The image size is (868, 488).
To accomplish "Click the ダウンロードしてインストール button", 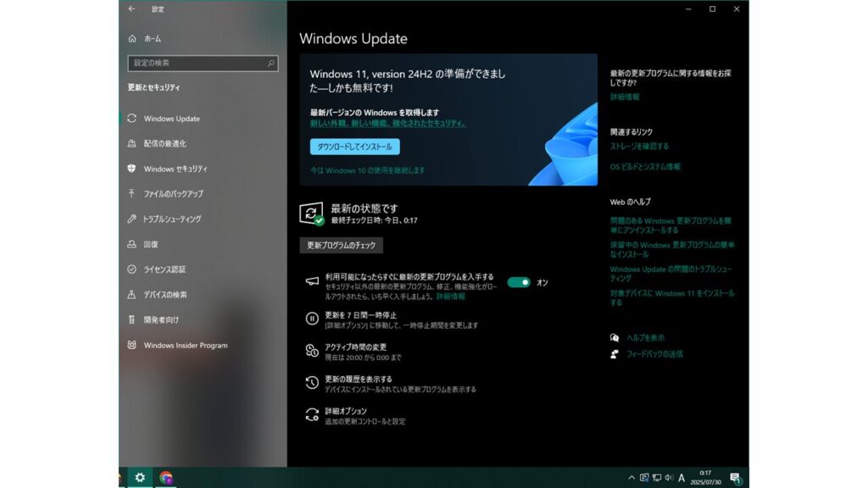I will click(x=355, y=147).
